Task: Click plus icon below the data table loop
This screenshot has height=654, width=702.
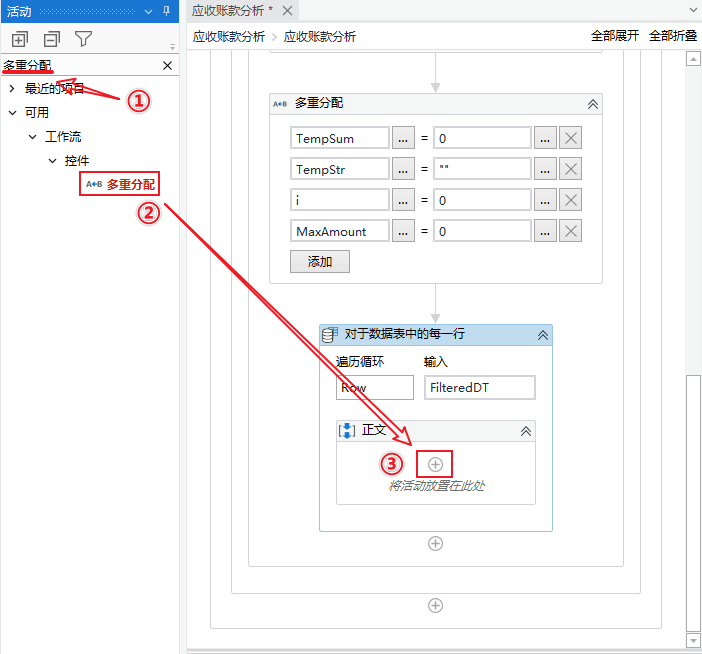Action: tap(435, 544)
